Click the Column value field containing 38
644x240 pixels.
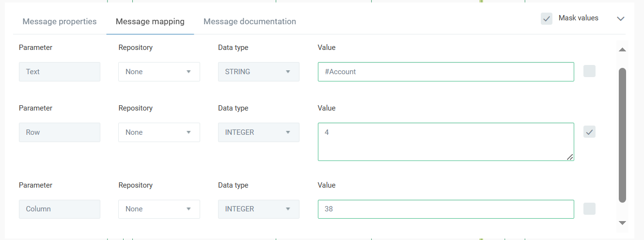pyautogui.click(x=445, y=209)
